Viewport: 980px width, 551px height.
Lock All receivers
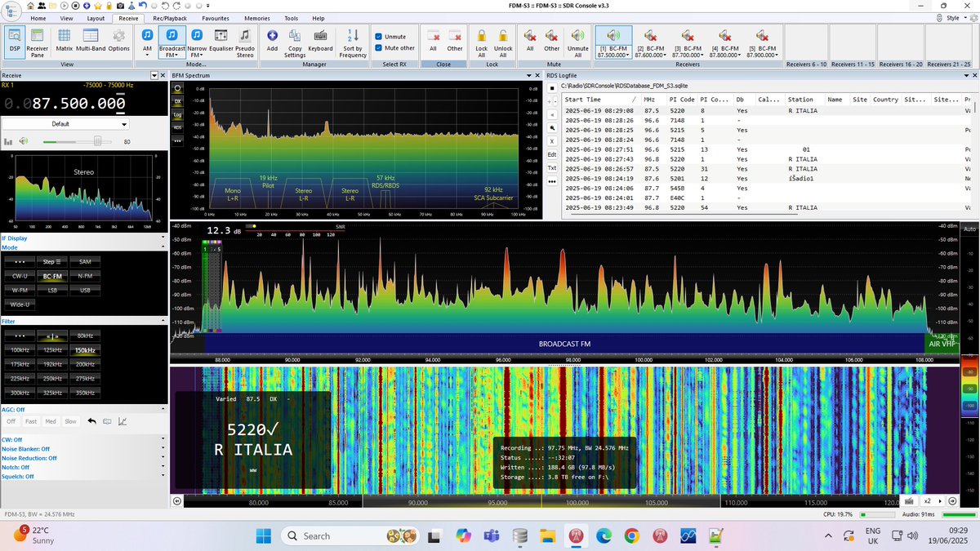[x=482, y=41]
